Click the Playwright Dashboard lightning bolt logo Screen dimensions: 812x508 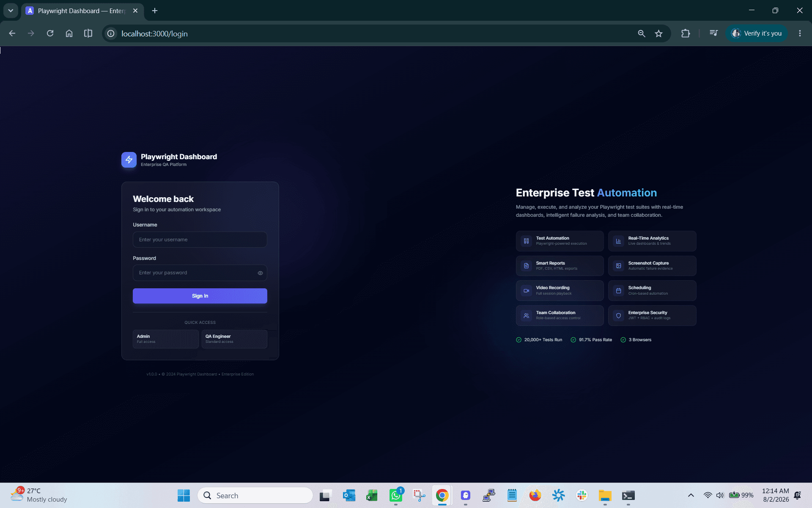[129, 160]
